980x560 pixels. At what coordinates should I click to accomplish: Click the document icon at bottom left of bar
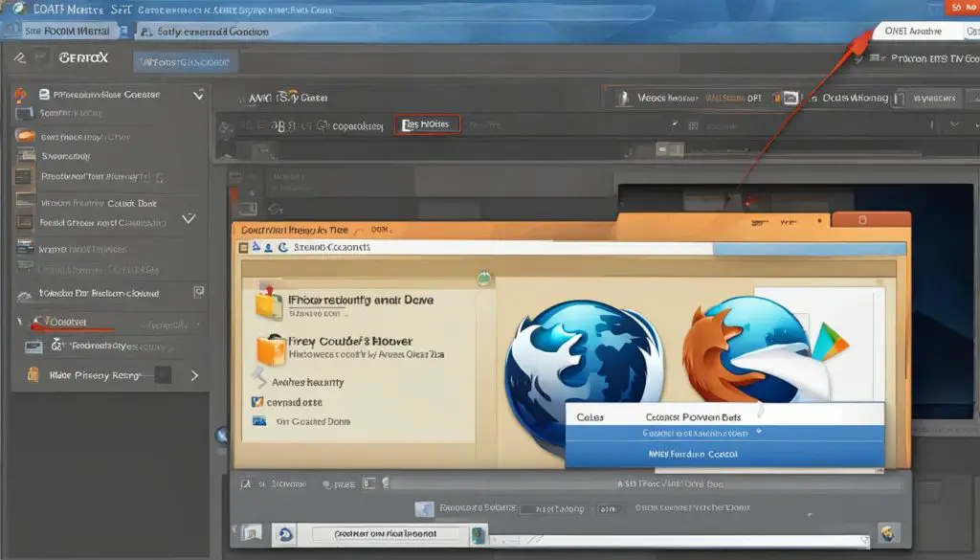pyautogui.click(x=252, y=533)
